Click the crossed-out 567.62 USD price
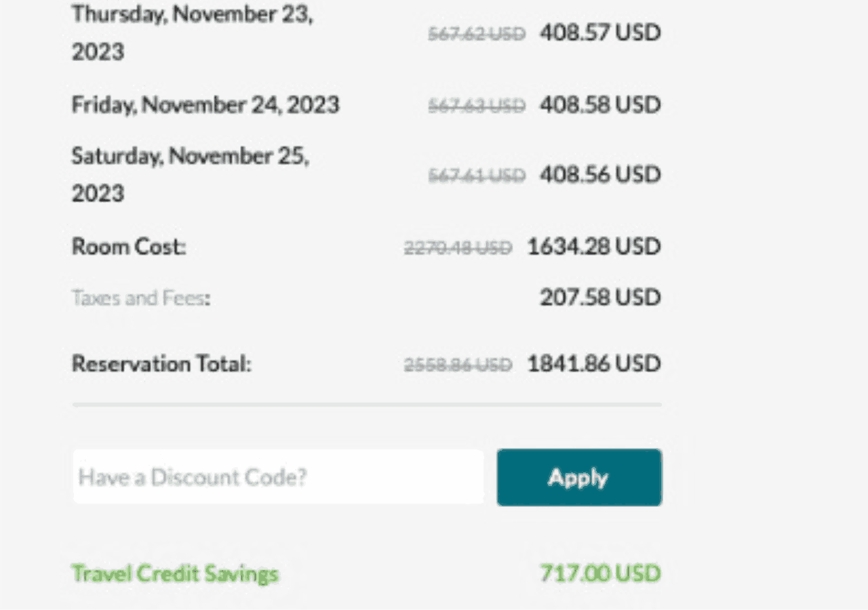 pos(476,34)
